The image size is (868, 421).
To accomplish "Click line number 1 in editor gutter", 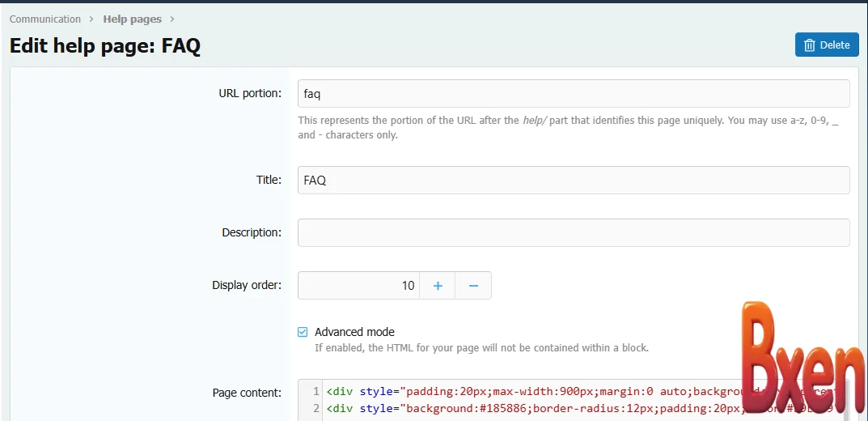I will 315,391.
